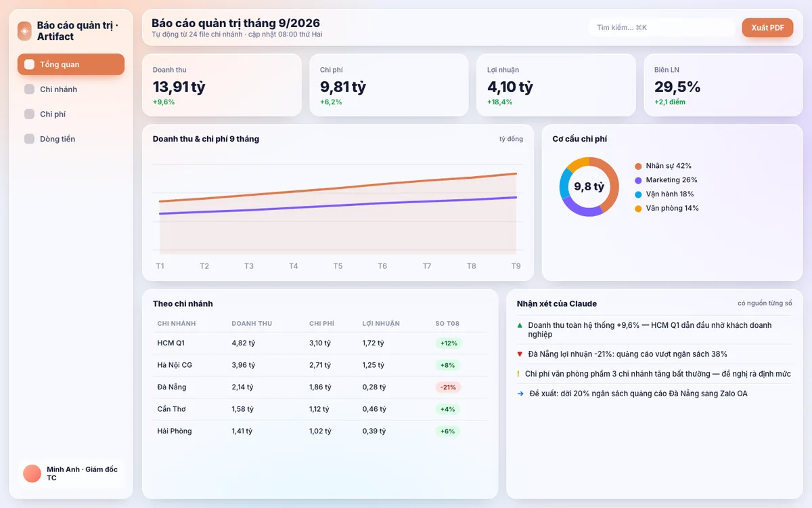Image resolution: width=812 pixels, height=508 pixels.
Task: Click the 'Đà Nẵng' branch name in table
Action: (x=172, y=387)
